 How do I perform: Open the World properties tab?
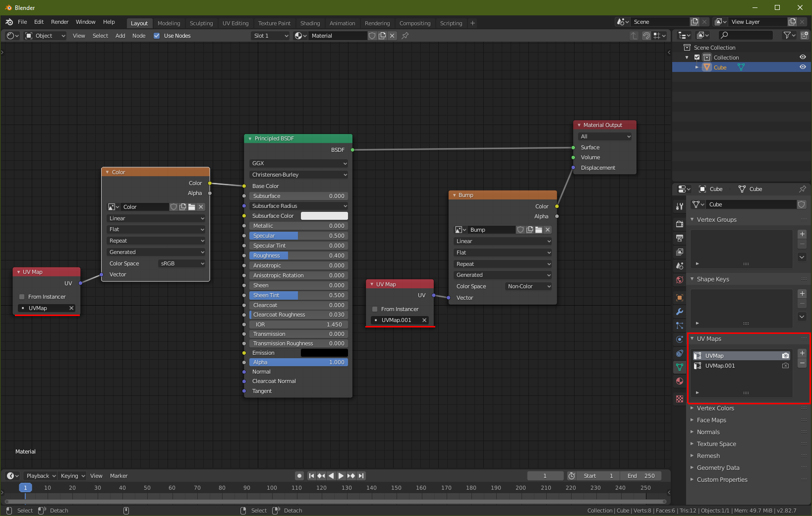point(680,280)
